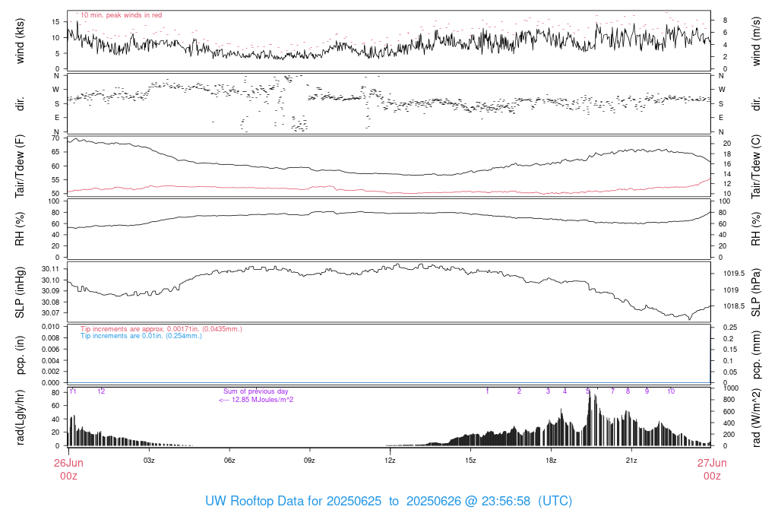Screen dimensions: 778x532
Task: Click the 18z time axis tick label
Action: click(551, 461)
